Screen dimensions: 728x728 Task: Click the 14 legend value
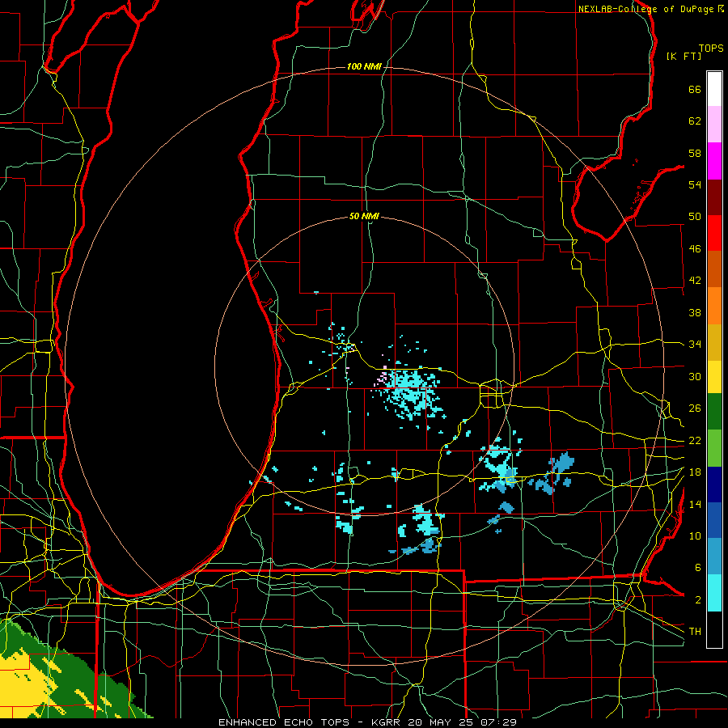pos(695,504)
